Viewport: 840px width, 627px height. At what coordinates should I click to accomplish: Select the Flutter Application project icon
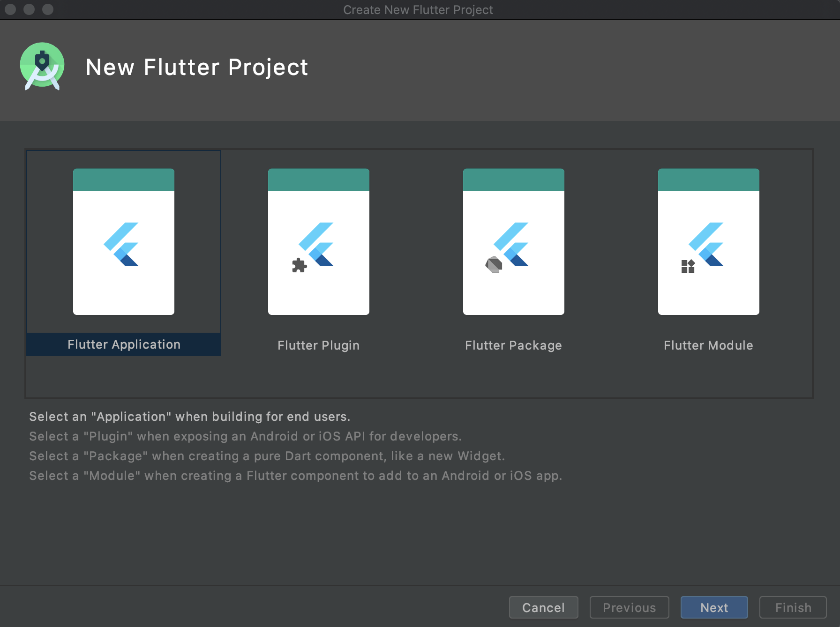[x=124, y=241]
